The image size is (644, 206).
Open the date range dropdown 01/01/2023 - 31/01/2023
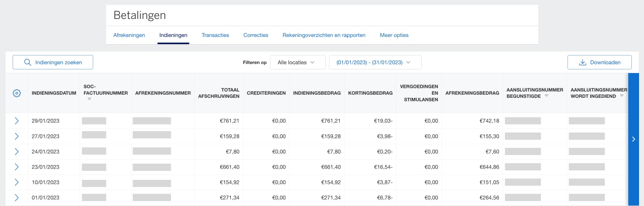coord(375,62)
